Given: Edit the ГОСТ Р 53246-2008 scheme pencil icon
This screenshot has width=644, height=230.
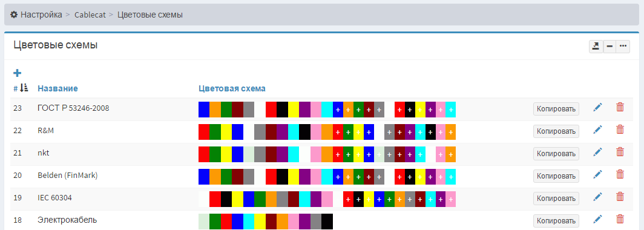Looking at the screenshot, I should [x=597, y=108].
